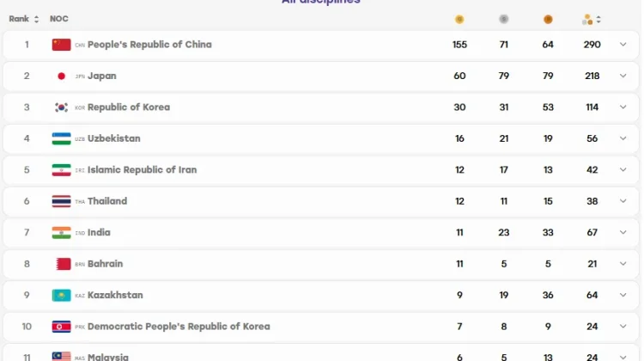Expand the Uzbekistan row chevron
Screen dimensions: 644x361
tap(623, 138)
